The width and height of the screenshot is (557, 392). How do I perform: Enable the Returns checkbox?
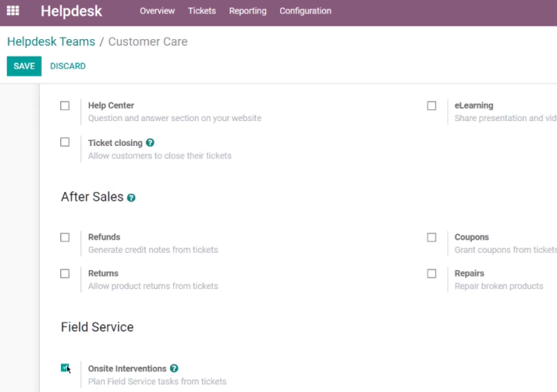coord(65,274)
